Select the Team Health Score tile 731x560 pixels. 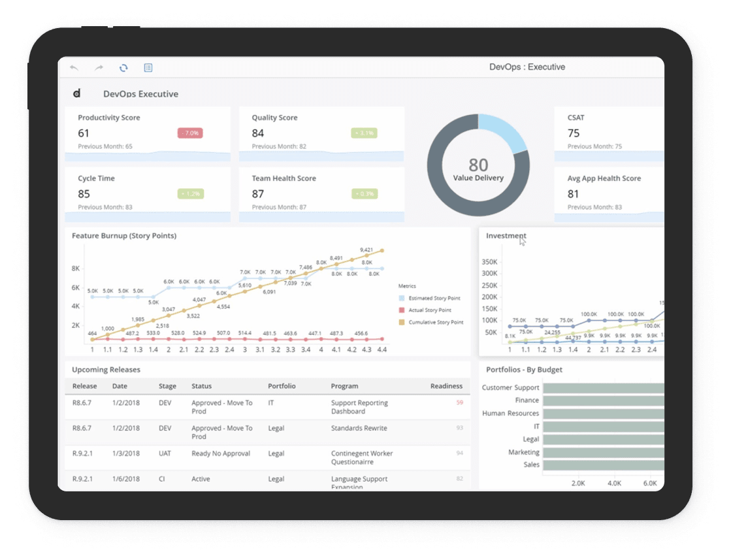321,195
